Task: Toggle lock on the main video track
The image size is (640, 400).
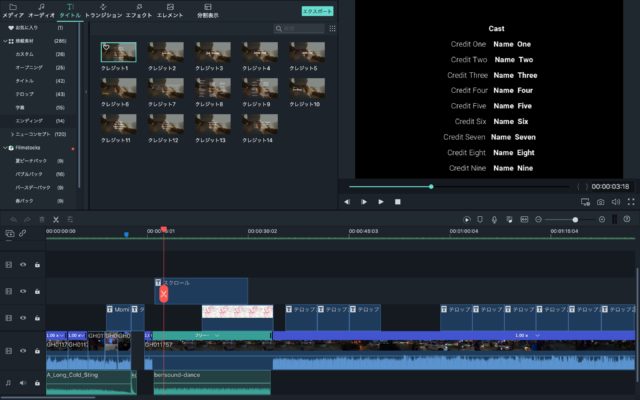Action: point(37,350)
